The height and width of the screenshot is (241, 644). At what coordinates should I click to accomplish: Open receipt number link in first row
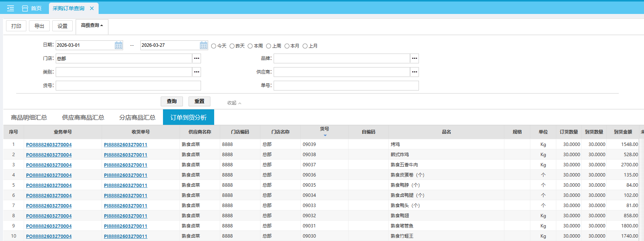click(126, 145)
